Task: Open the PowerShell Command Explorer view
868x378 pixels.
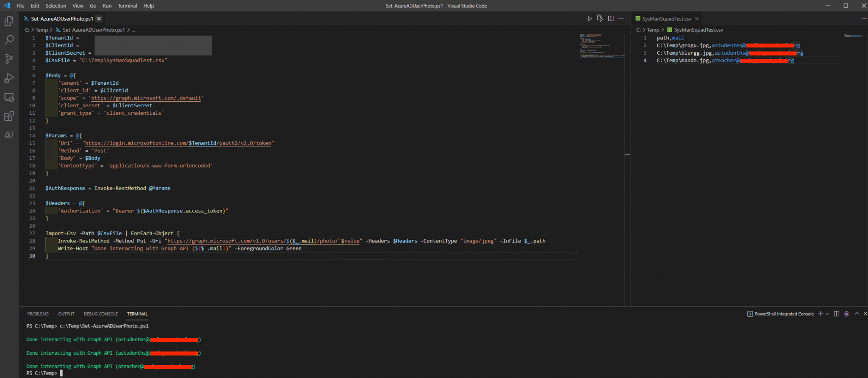Action: pos(9,135)
